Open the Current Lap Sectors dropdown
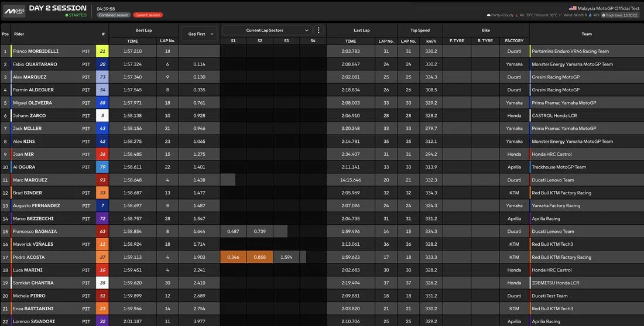 tap(266, 30)
